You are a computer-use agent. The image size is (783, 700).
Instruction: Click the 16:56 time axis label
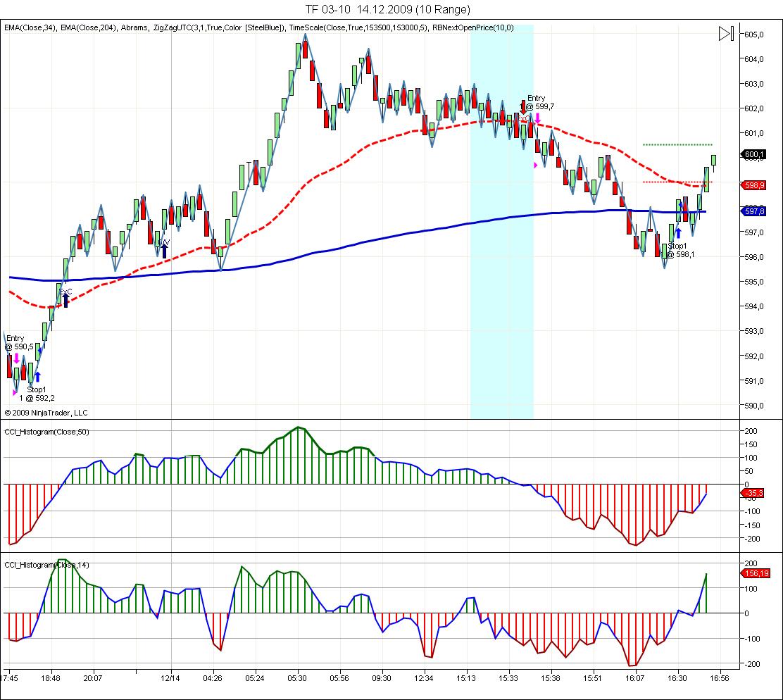pos(719,678)
